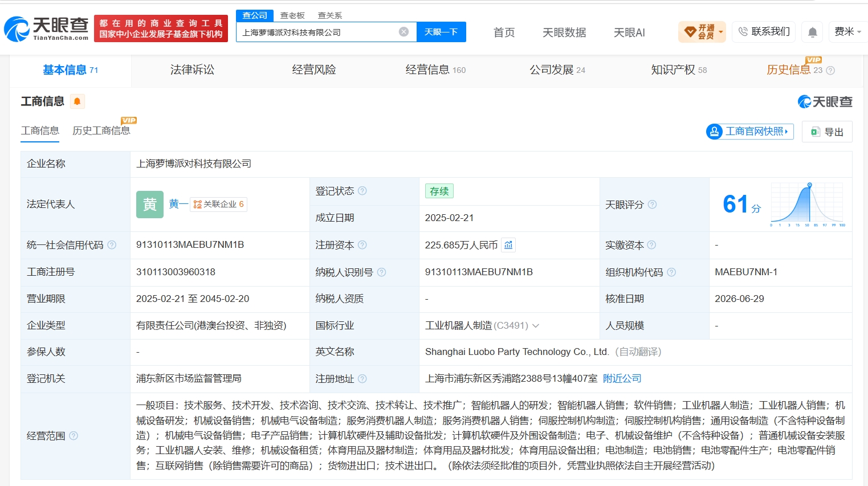This screenshot has height=486, width=868.
Task: Switch to 公司发展 tab
Action: (557, 70)
